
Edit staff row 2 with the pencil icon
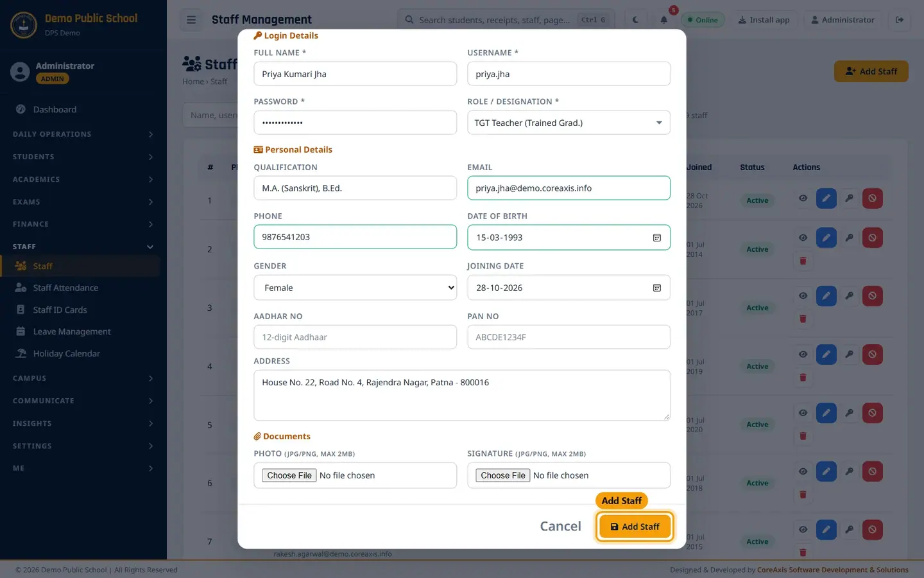click(x=826, y=238)
